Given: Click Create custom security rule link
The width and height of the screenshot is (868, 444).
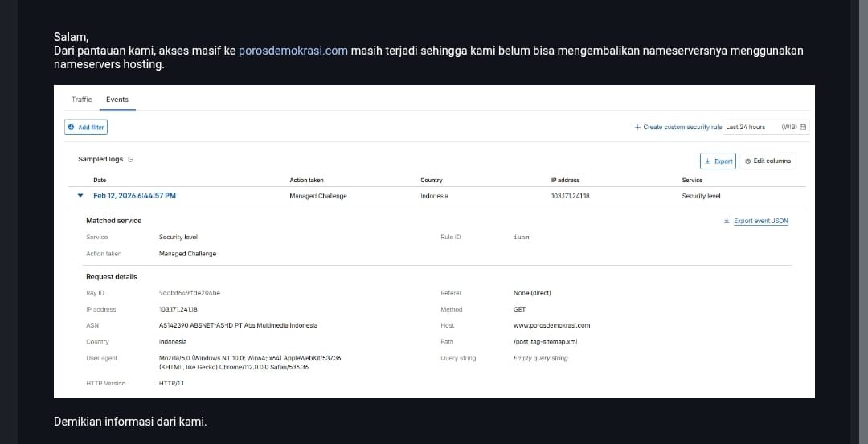Looking at the screenshot, I should tap(678, 127).
